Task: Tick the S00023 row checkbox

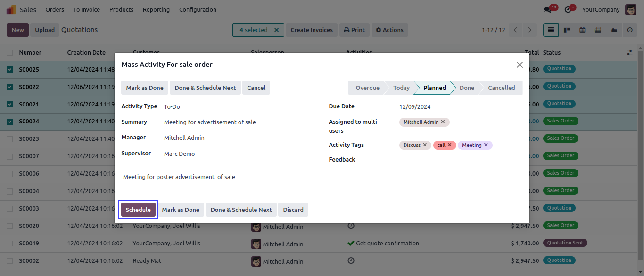Action: click(x=10, y=139)
